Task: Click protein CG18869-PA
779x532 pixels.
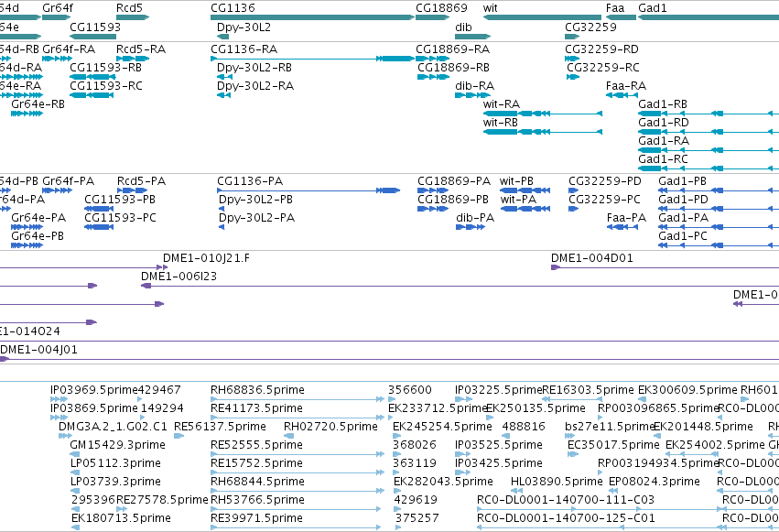Action: click(433, 190)
